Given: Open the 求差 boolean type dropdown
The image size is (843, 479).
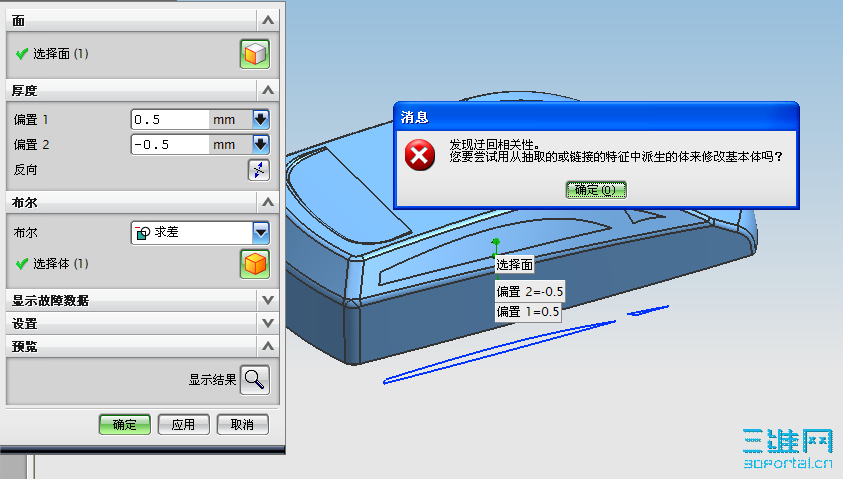Looking at the screenshot, I should (261, 232).
